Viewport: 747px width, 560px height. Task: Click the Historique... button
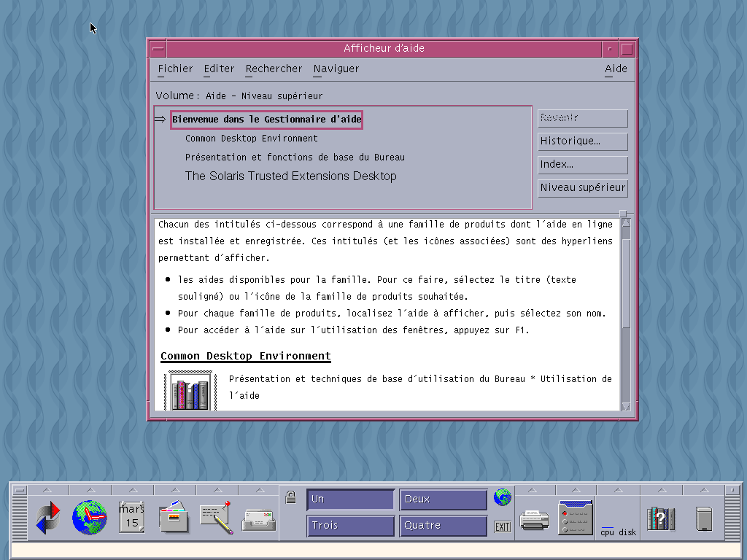click(x=583, y=141)
